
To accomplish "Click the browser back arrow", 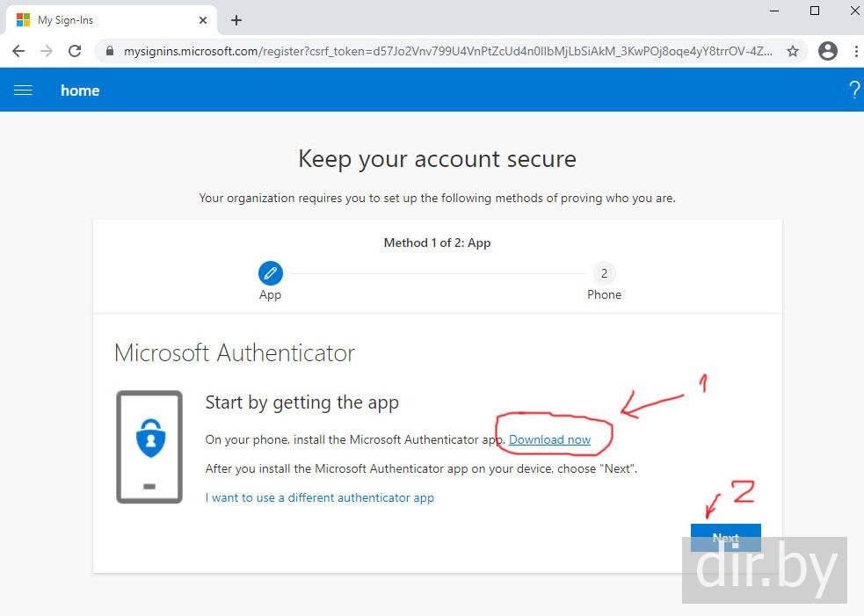I will 18,51.
